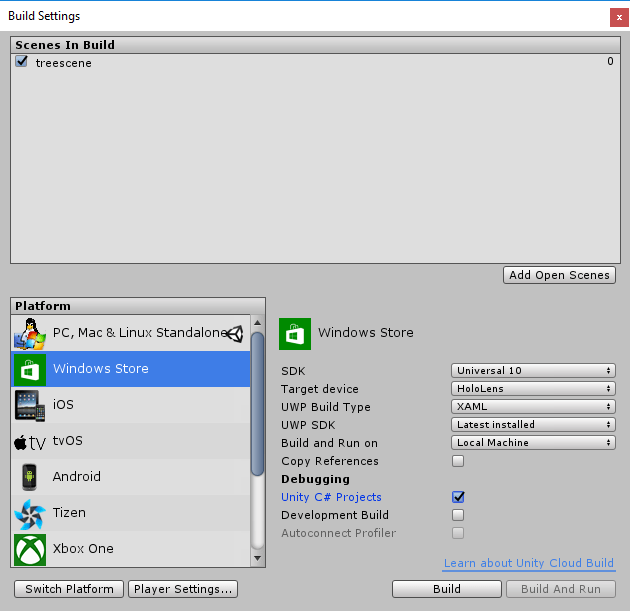Click the Build button

(x=447, y=589)
